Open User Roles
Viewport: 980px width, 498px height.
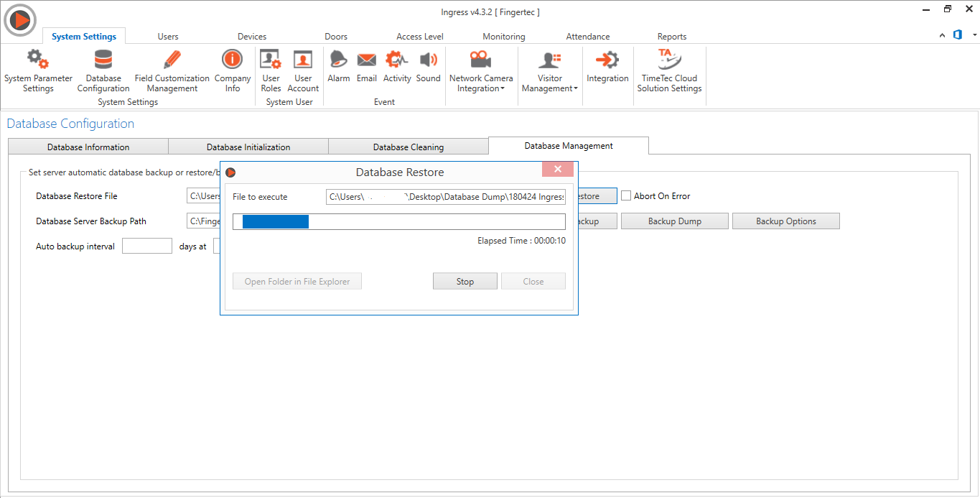[271, 71]
